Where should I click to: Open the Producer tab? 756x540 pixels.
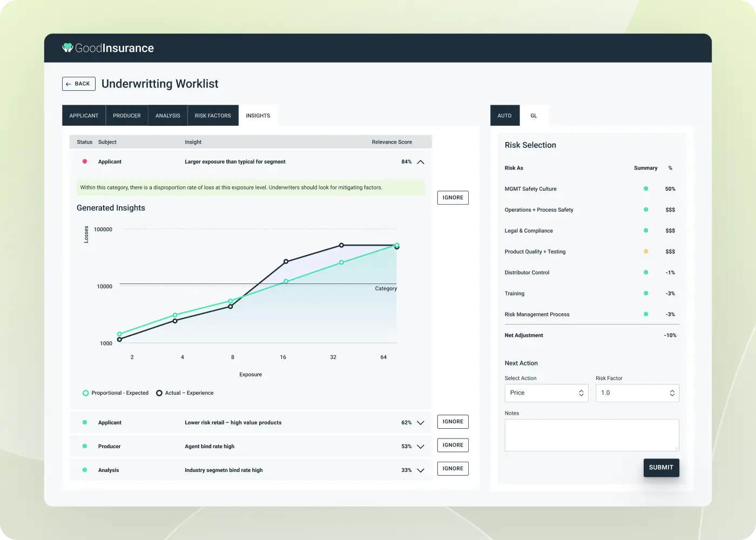pos(127,116)
